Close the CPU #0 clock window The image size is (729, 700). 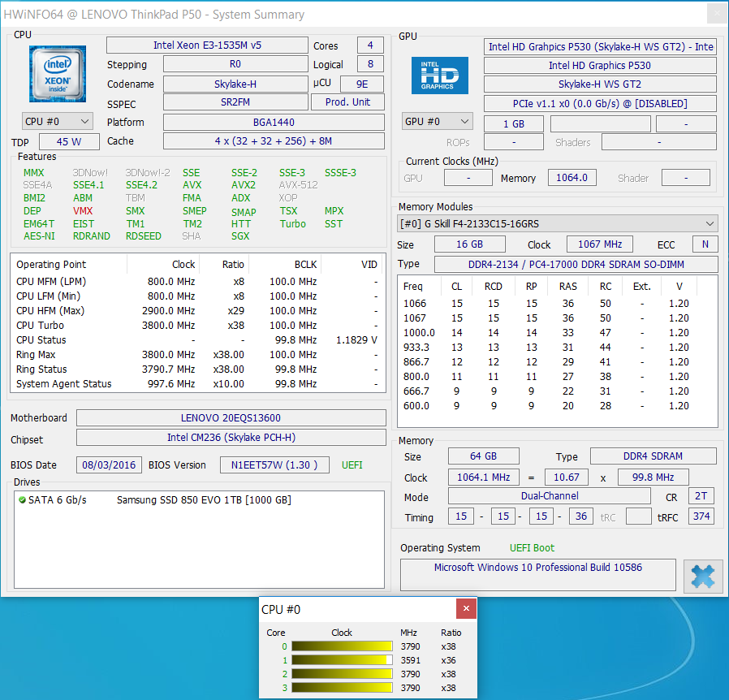coord(466,608)
